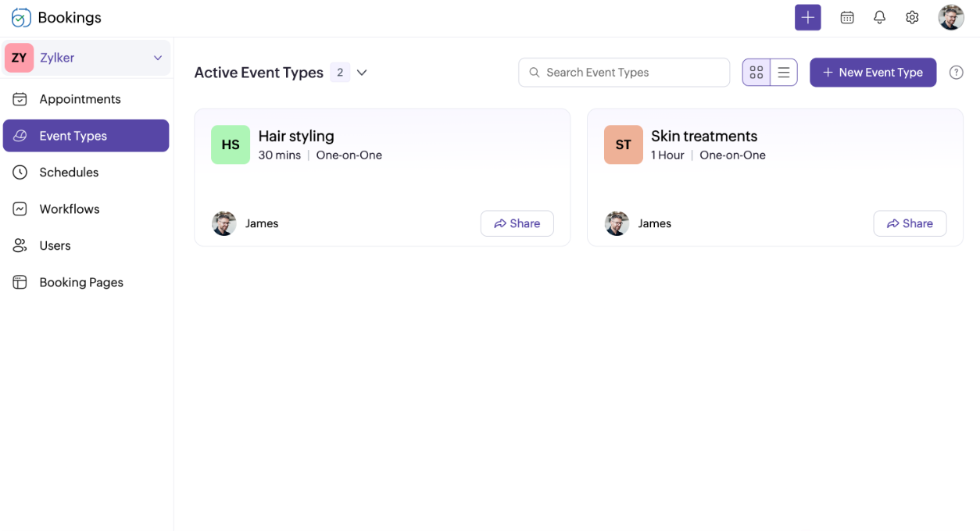Open the Skin treatments event title
Image resolution: width=980 pixels, height=531 pixels.
(704, 136)
